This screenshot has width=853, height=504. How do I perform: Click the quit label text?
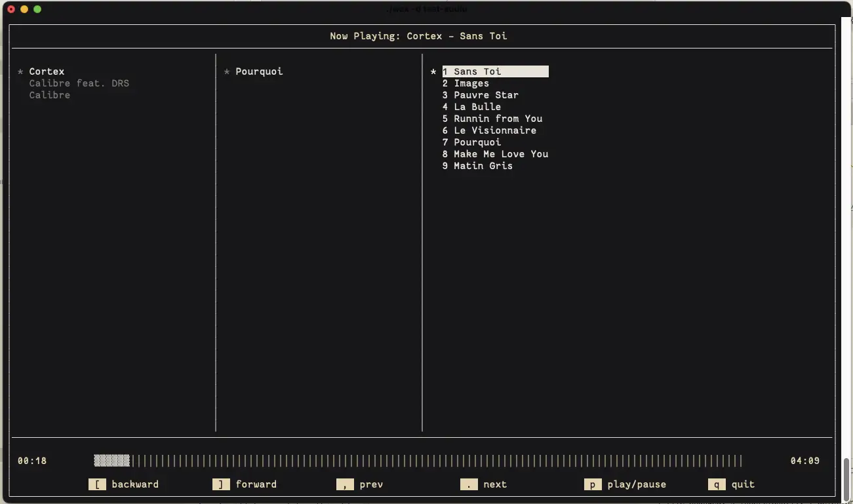point(743,484)
